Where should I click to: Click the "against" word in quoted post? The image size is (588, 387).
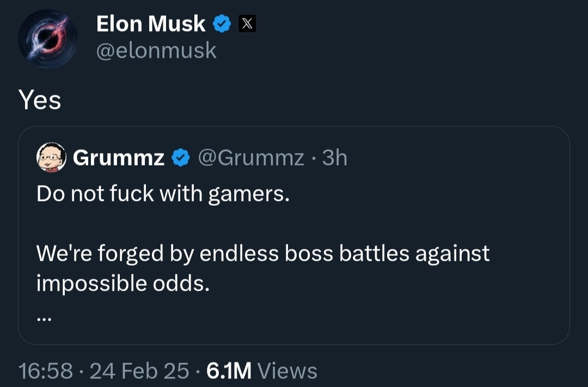coord(452,254)
